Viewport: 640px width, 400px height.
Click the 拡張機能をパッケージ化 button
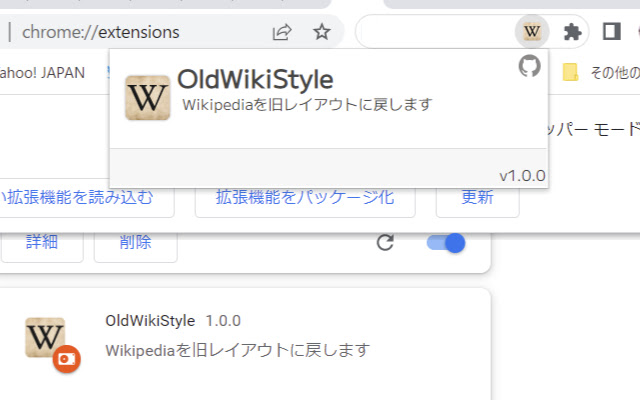point(305,198)
